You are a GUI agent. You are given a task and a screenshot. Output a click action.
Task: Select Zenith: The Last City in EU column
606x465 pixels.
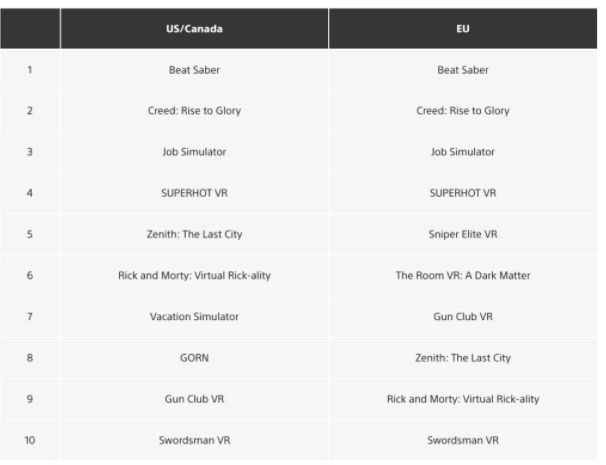[x=462, y=357]
